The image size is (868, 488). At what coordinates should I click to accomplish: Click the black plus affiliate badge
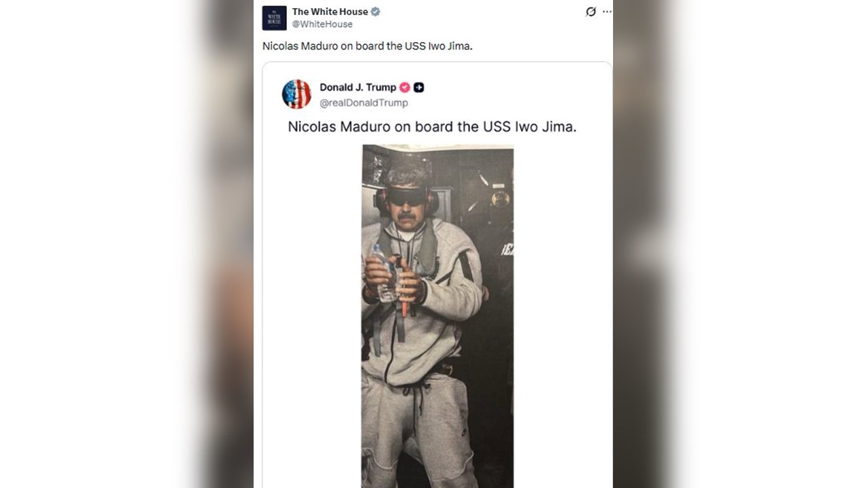419,87
